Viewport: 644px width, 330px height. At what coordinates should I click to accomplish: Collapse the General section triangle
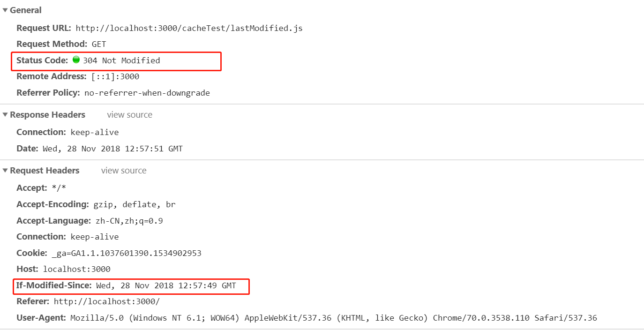point(5,10)
